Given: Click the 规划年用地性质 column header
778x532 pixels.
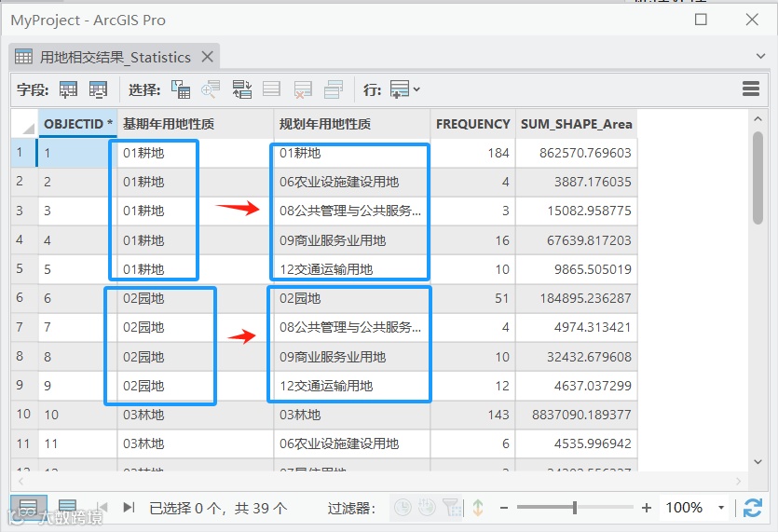Looking at the screenshot, I should (x=352, y=124).
